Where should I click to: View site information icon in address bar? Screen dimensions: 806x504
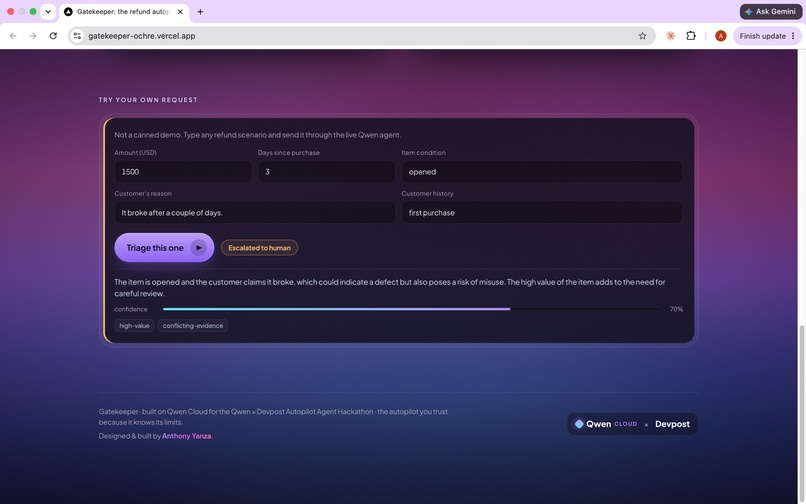click(x=77, y=36)
